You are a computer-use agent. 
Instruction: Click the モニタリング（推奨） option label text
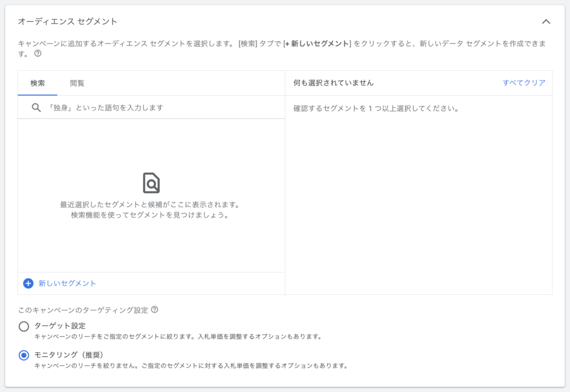(x=69, y=355)
